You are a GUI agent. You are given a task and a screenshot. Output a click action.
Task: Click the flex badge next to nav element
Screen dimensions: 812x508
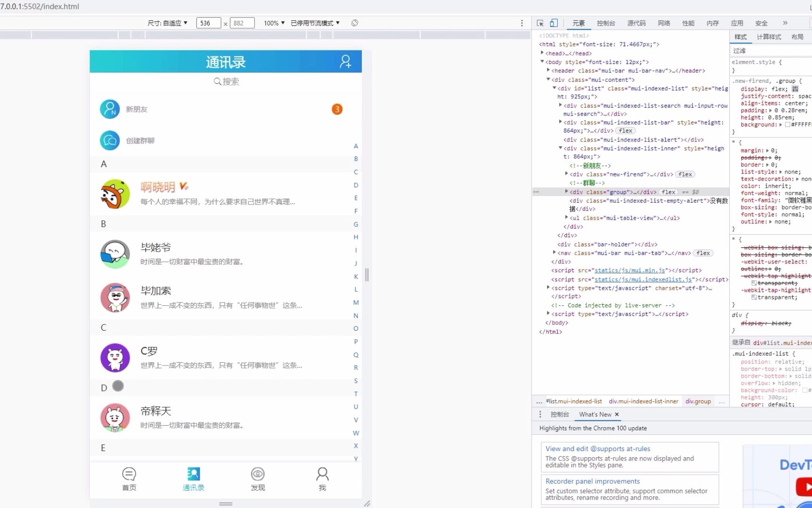click(x=703, y=253)
